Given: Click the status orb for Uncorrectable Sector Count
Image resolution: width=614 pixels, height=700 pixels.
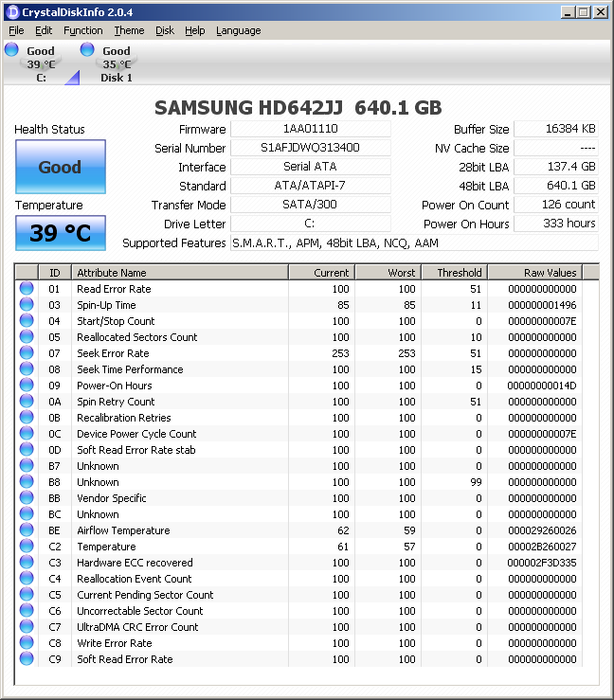Looking at the screenshot, I should point(27,610).
